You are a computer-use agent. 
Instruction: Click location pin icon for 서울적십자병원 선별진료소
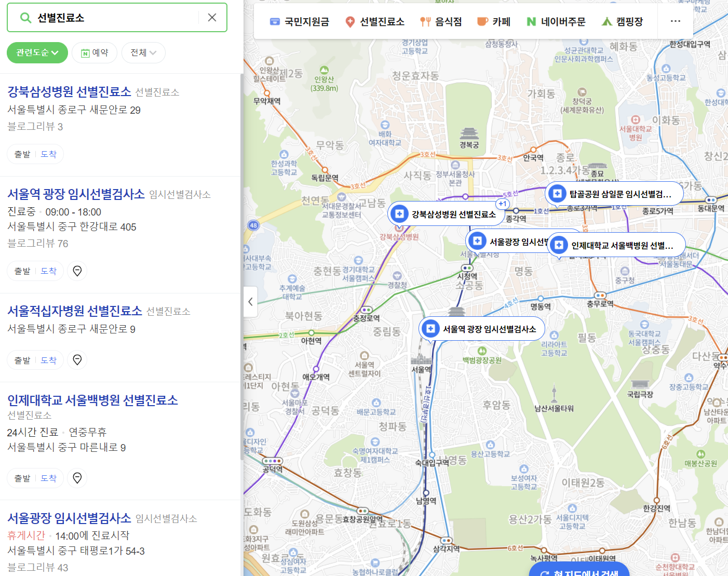pyautogui.click(x=77, y=360)
